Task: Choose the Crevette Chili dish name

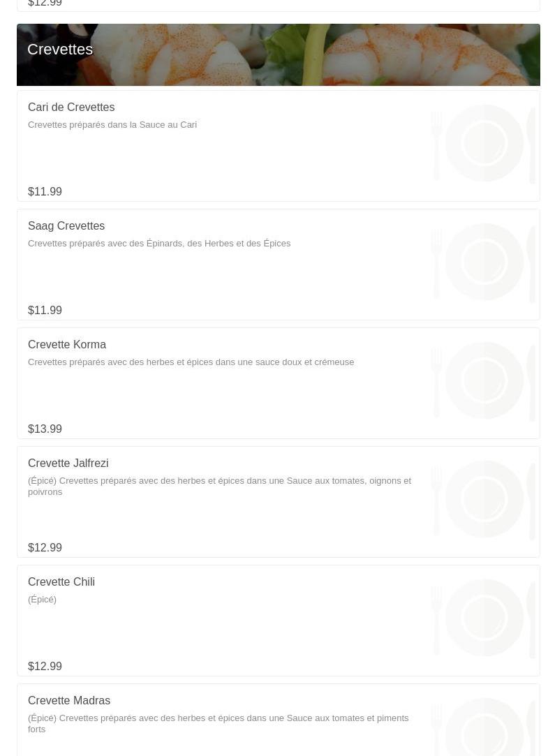Action: coord(61,582)
